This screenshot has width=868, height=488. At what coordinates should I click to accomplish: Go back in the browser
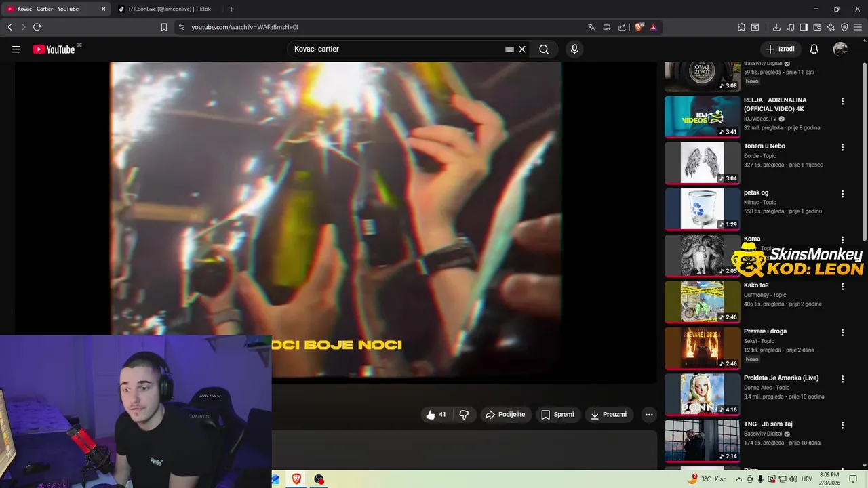pos(10,27)
